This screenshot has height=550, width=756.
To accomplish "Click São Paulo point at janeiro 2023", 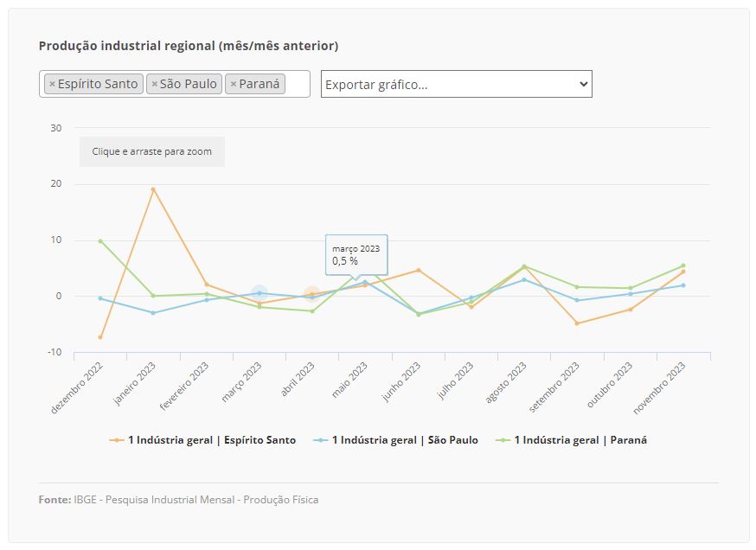I will [153, 313].
